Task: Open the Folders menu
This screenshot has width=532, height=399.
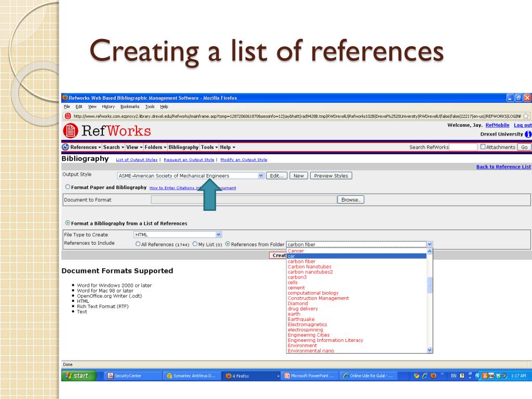Action: point(154,147)
